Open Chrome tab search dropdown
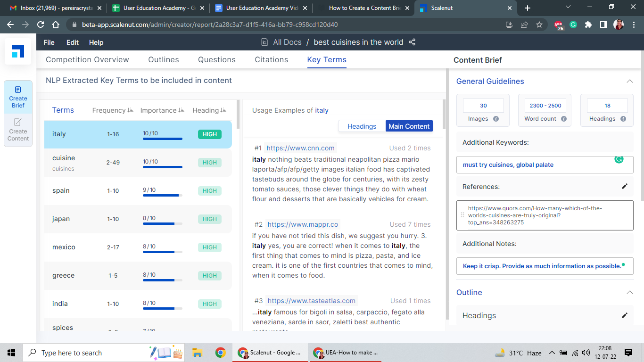This screenshot has width=644, height=362. pyautogui.click(x=568, y=7)
